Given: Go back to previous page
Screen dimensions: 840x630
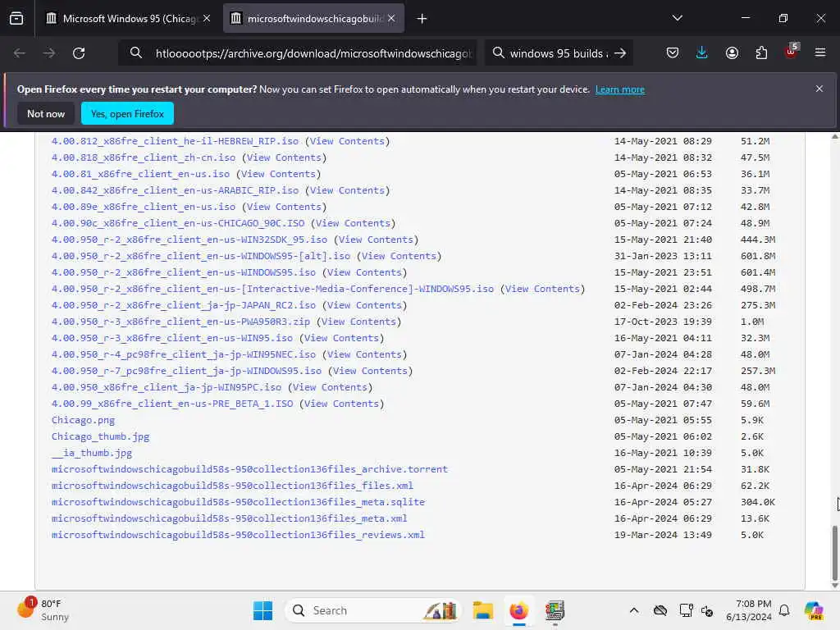Looking at the screenshot, I should pos(20,53).
